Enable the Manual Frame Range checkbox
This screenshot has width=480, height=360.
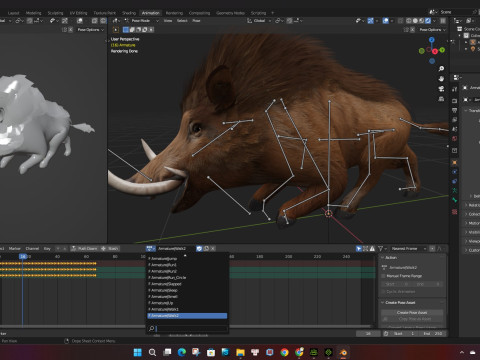[384, 276]
